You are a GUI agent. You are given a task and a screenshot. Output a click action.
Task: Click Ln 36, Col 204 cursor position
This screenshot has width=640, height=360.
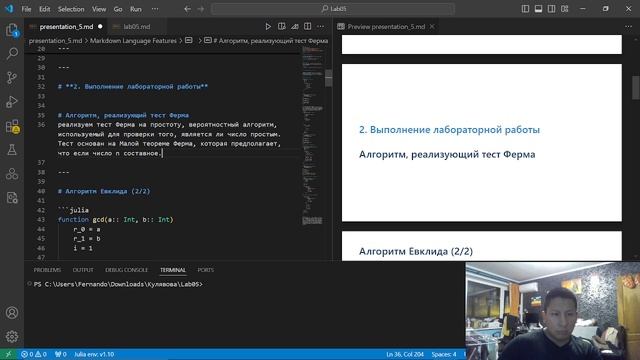404,354
